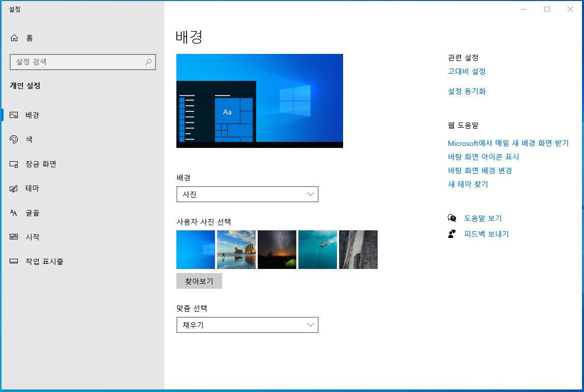Open 바탕 화면 배경 변경 link

point(480,171)
